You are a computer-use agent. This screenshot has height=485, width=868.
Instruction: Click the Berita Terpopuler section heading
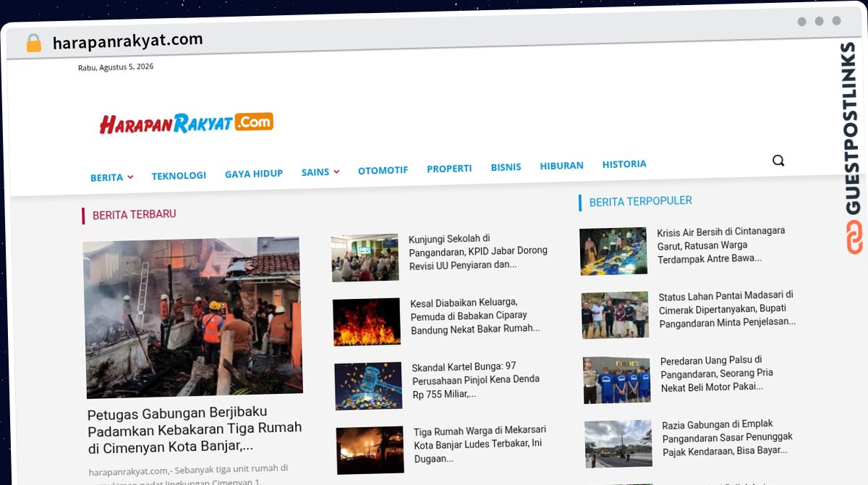(640, 201)
